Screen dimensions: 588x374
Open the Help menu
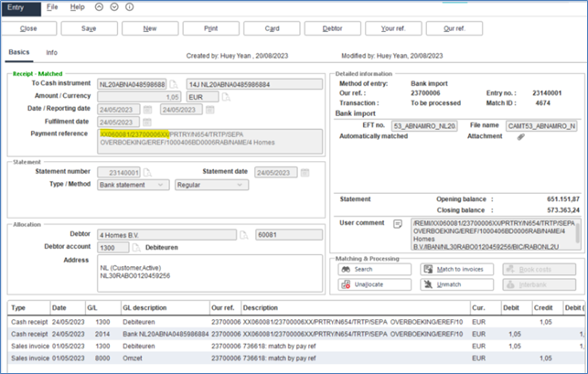click(77, 6)
